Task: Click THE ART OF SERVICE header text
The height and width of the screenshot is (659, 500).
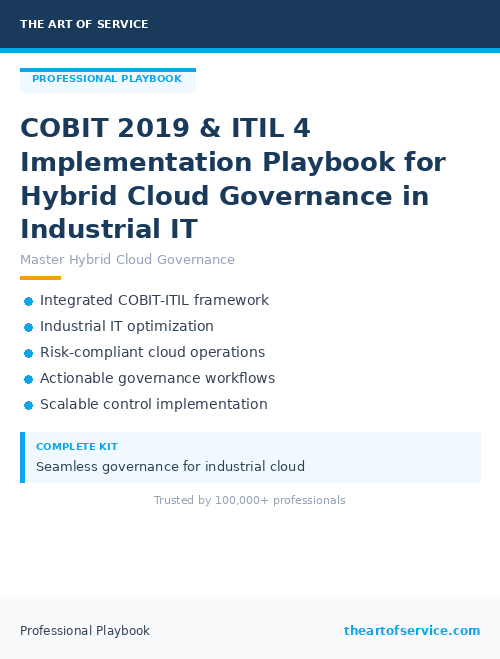Action: click(84, 24)
